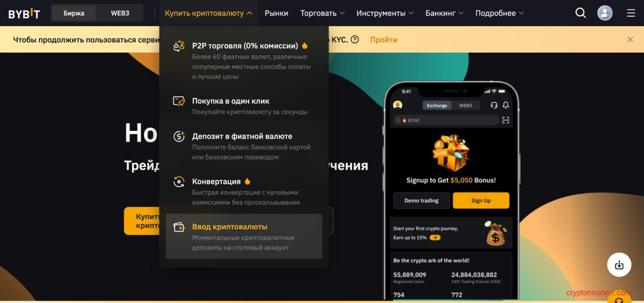
Task: Expand the Инструменты dropdown
Action: click(x=385, y=13)
